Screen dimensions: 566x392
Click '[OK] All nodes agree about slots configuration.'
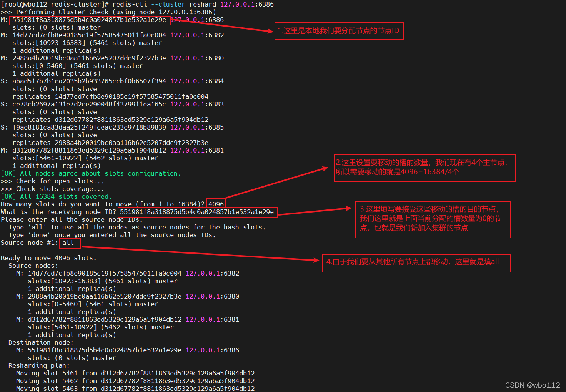pyautogui.click(x=91, y=173)
